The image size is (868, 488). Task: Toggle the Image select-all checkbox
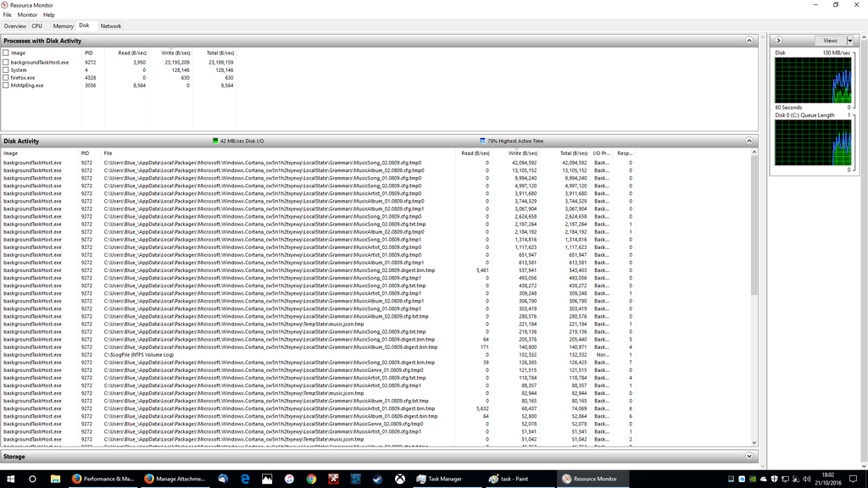6,53
